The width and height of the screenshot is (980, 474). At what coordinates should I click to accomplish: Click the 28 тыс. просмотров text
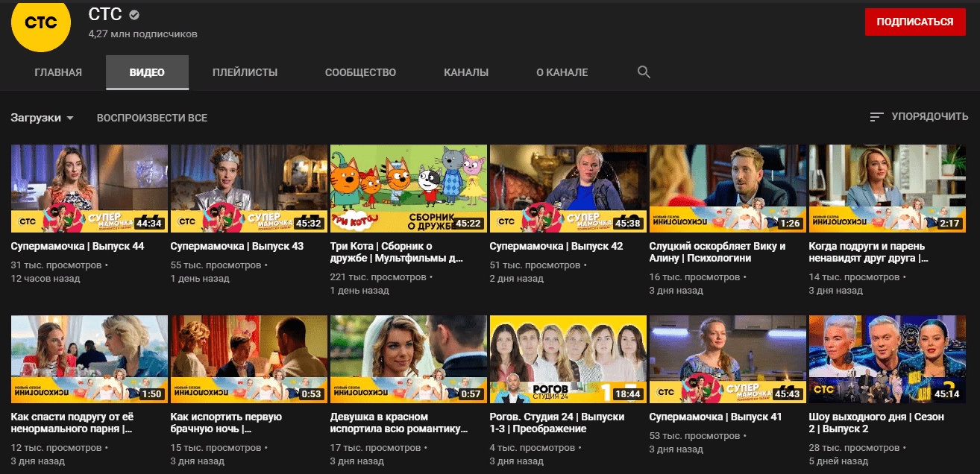[855, 448]
